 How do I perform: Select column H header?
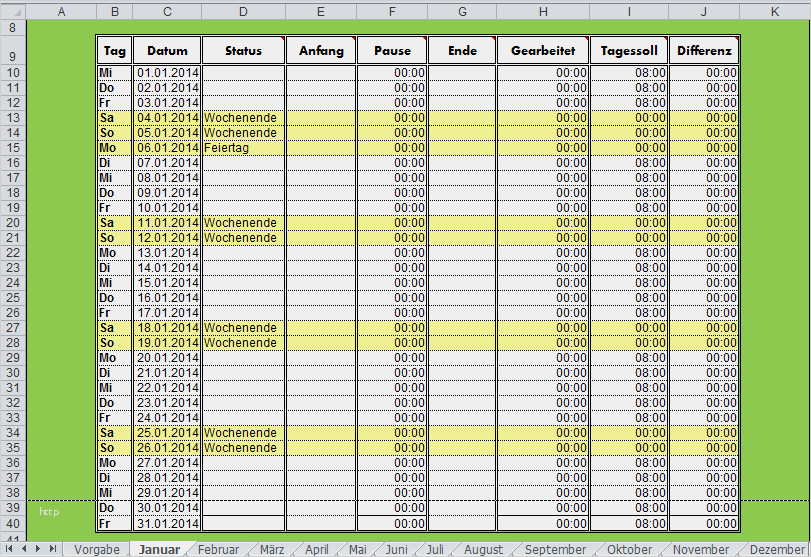pyautogui.click(x=542, y=11)
